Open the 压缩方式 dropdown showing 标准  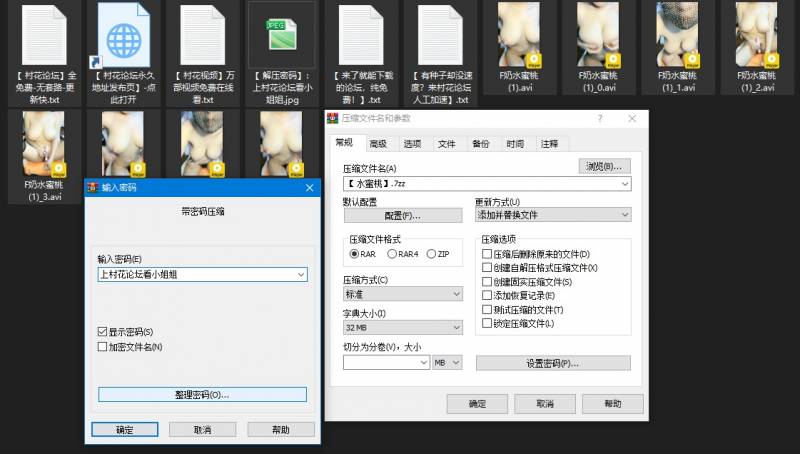tap(403, 294)
